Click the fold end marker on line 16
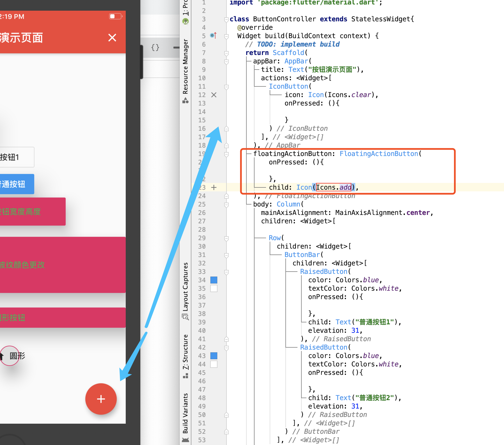 [226, 129]
